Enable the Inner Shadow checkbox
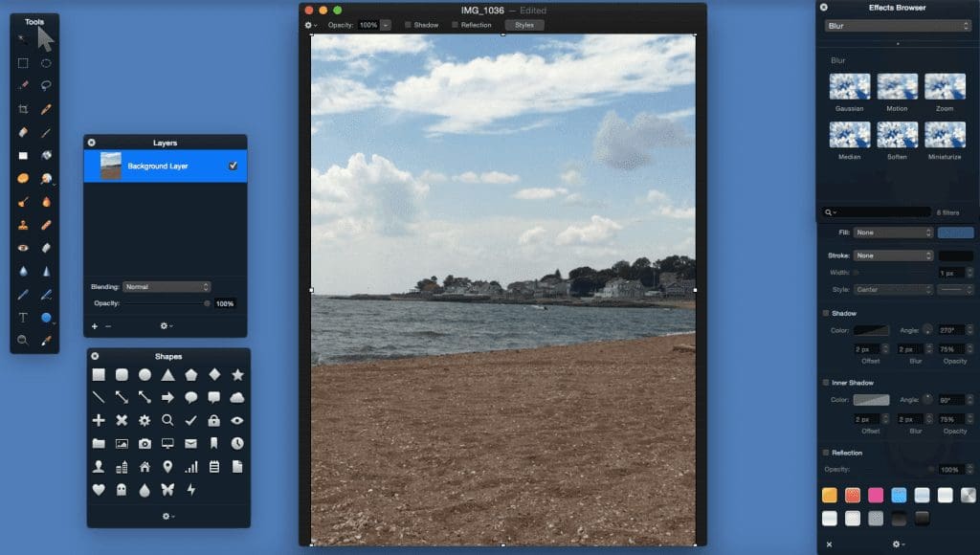 tap(826, 383)
